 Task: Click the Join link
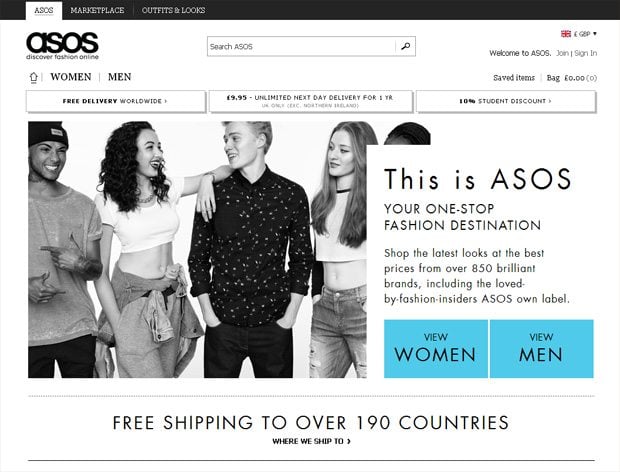tap(562, 53)
